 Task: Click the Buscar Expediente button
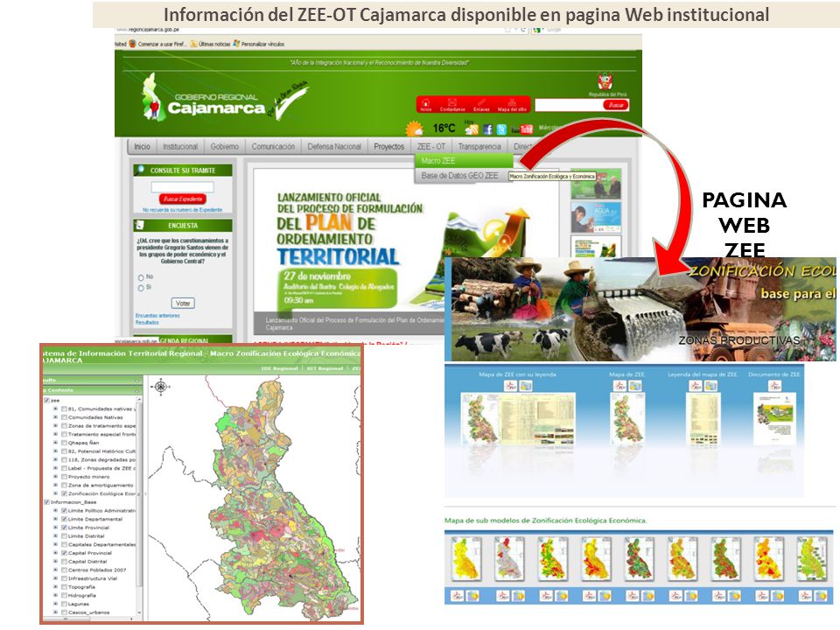[x=183, y=199]
